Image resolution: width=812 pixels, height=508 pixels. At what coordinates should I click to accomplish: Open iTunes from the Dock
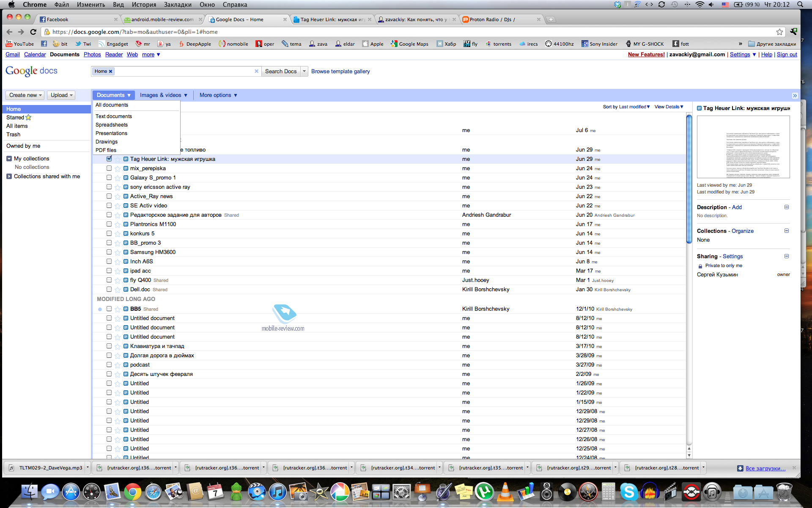tap(277, 492)
